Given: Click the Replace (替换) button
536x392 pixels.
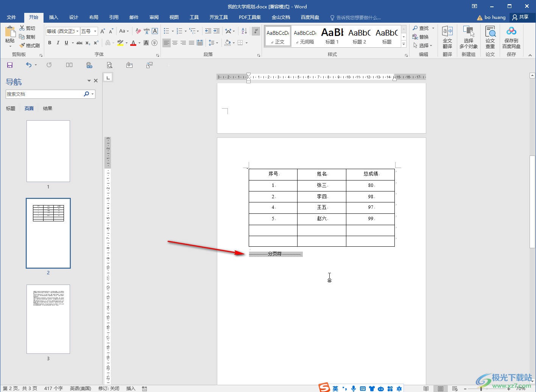Looking at the screenshot, I should [421, 37].
